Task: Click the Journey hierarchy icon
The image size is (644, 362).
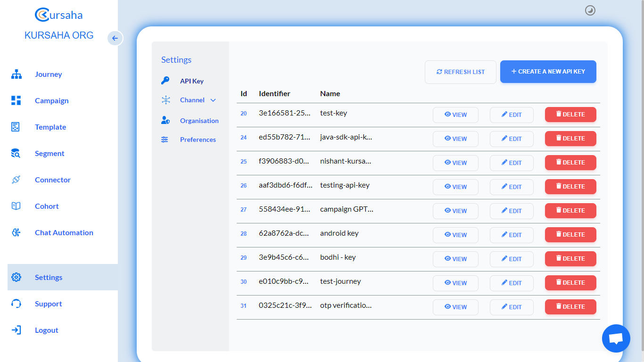Action: [17, 74]
